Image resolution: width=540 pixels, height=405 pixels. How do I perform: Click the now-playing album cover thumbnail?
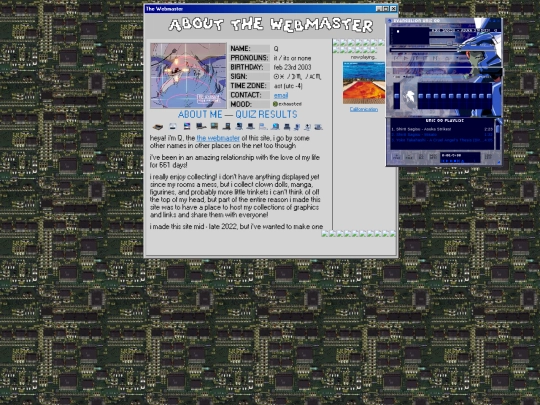(x=364, y=83)
